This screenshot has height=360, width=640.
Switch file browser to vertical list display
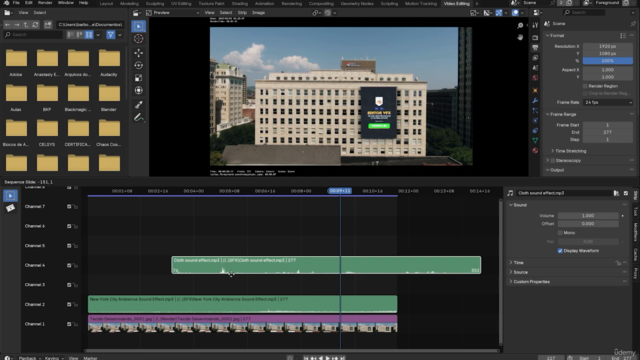[x=71, y=35]
